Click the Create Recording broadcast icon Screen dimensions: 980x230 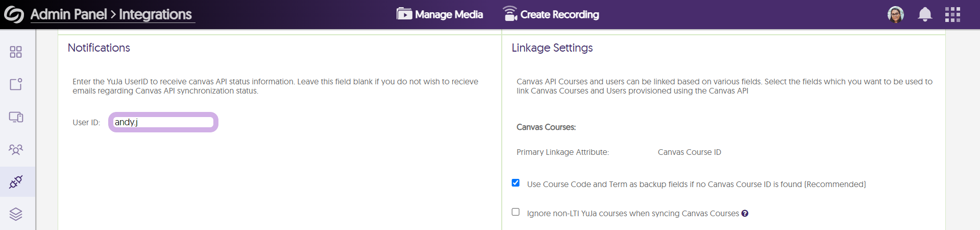510,14
